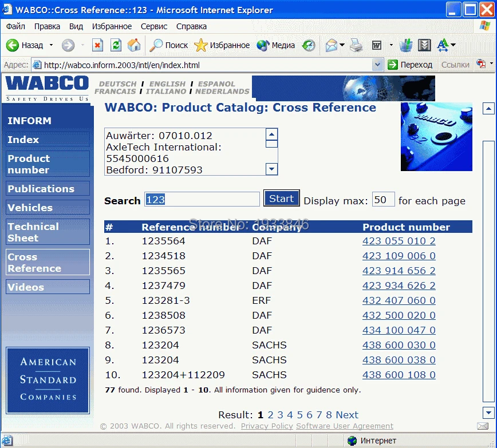Expand the Edit with Word dropdown arrow
The width and height of the screenshot is (497, 448).
[391, 45]
